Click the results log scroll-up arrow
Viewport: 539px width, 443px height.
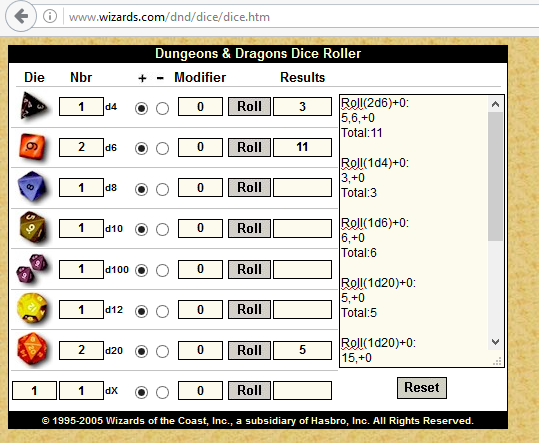pyautogui.click(x=495, y=104)
